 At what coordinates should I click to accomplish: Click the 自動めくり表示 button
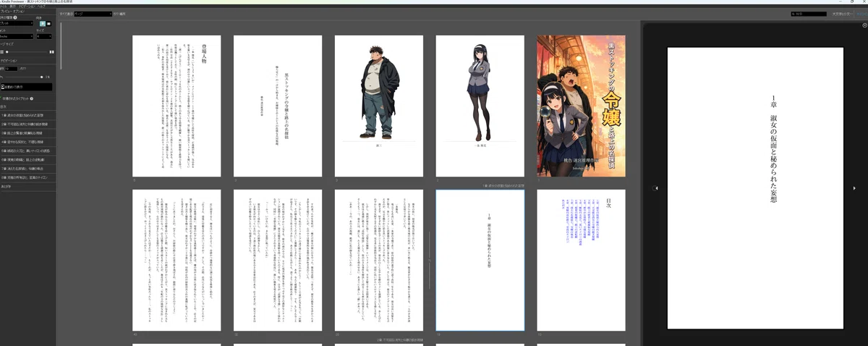(26, 87)
